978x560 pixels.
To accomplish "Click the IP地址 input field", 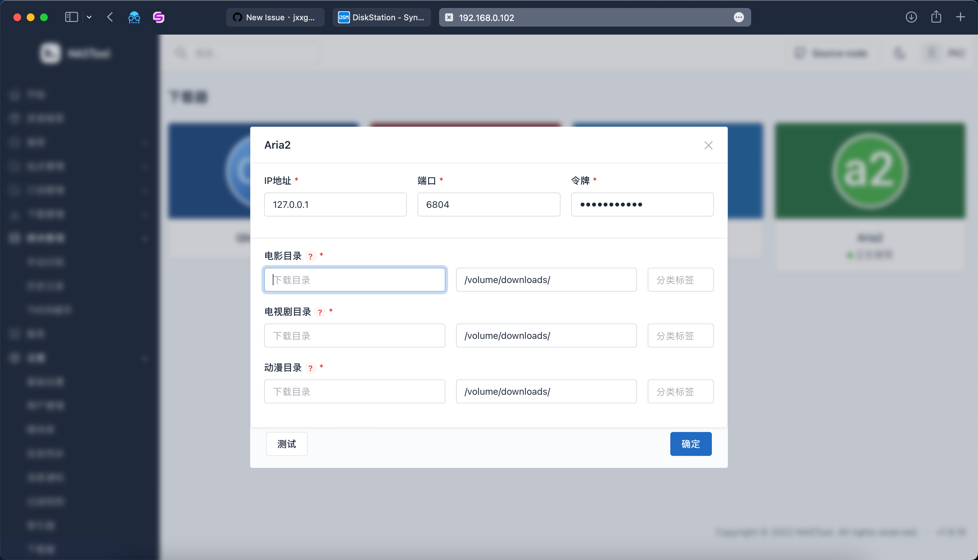I will tap(335, 205).
